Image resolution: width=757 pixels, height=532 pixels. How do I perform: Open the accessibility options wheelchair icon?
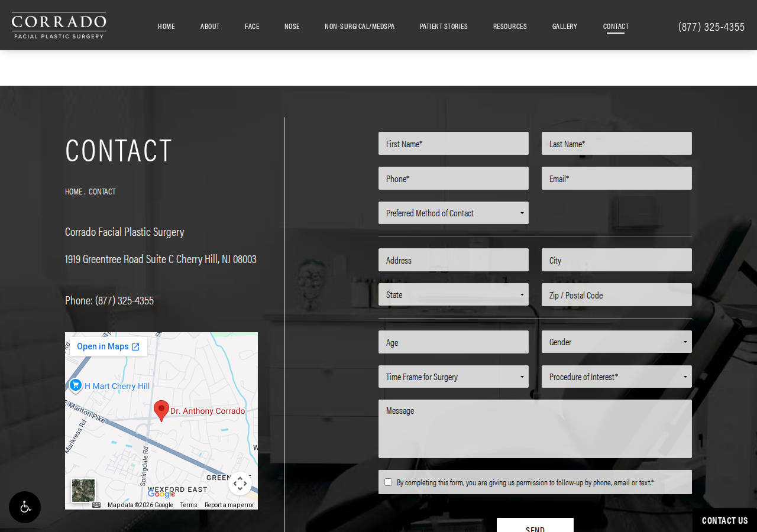coord(25,507)
